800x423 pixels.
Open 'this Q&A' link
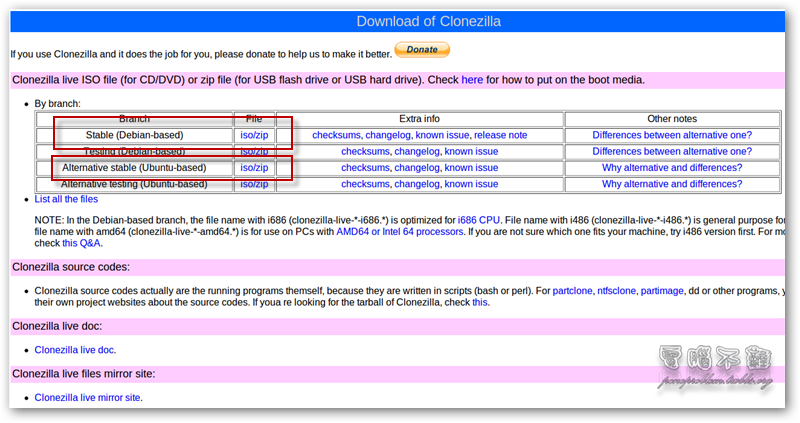point(83,243)
